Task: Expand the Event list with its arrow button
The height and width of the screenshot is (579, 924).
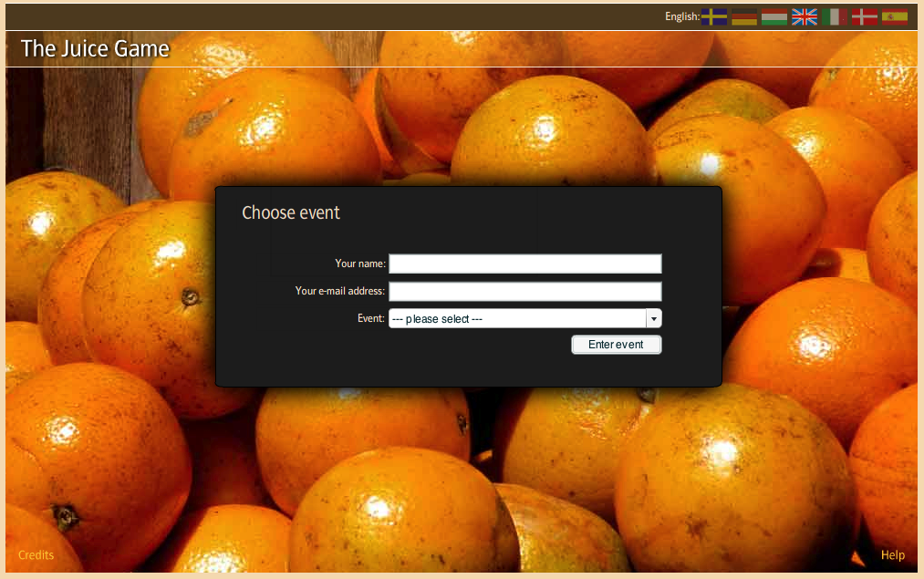Action: pyautogui.click(x=653, y=318)
